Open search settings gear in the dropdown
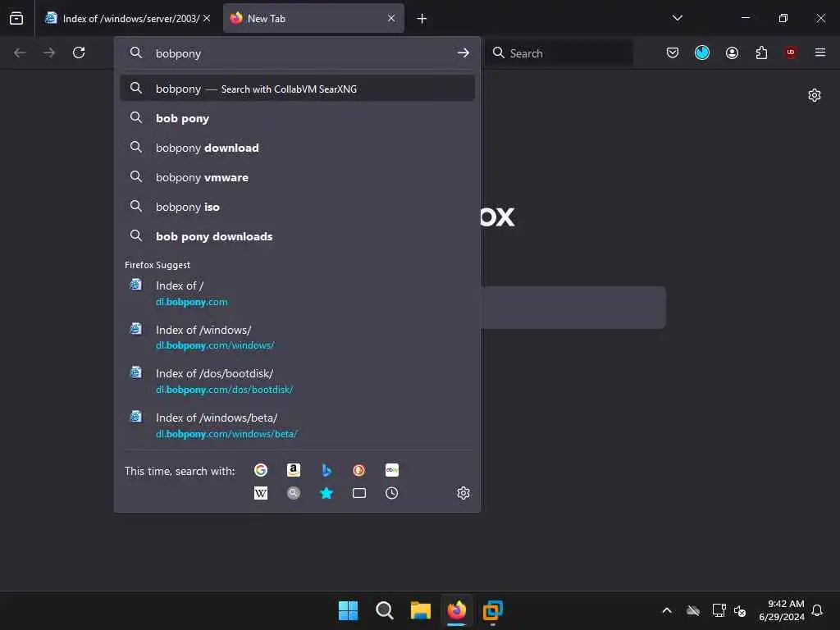 pyautogui.click(x=463, y=493)
